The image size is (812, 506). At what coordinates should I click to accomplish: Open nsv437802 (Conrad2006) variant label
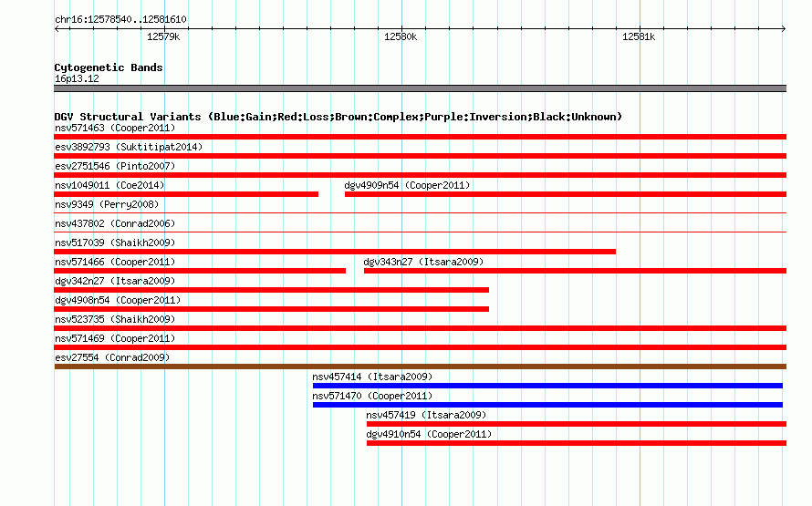click(115, 223)
